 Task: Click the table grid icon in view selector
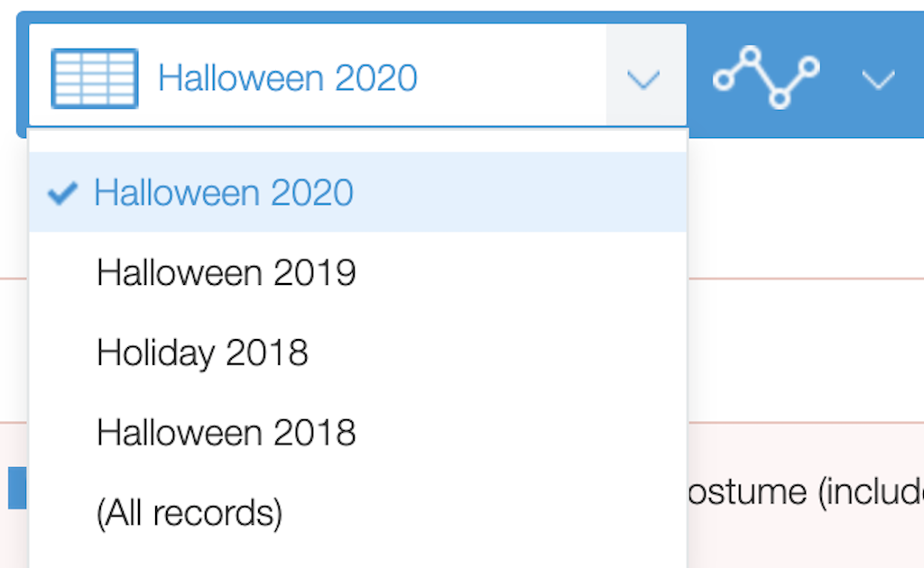[x=95, y=78]
